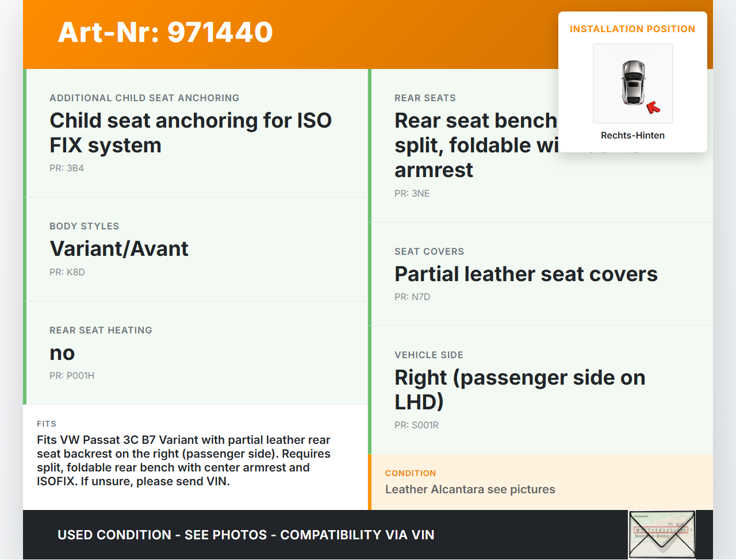Screen dimensions: 736x560
Task: Click the PR: K8D code
Action: pyautogui.click(x=67, y=273)
